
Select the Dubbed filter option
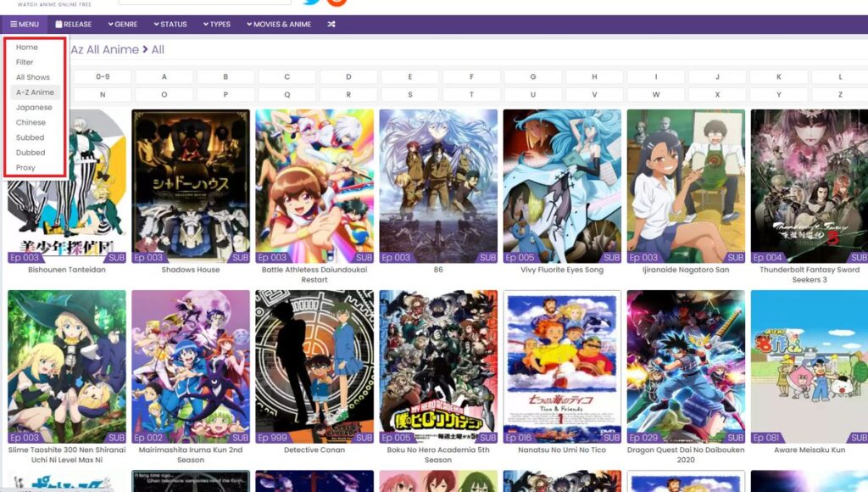pyautogui.click(x=31, y=153)
